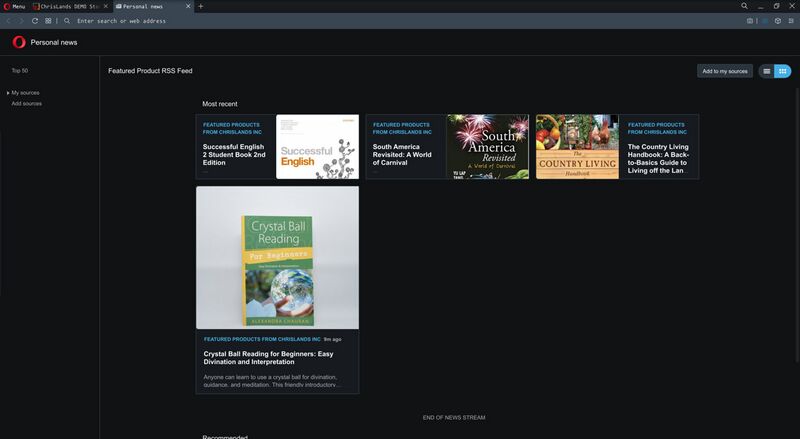The width and height of the screenshot is (800, 439).
Task: Go back with the back arrow
Action: pos(9,21)
